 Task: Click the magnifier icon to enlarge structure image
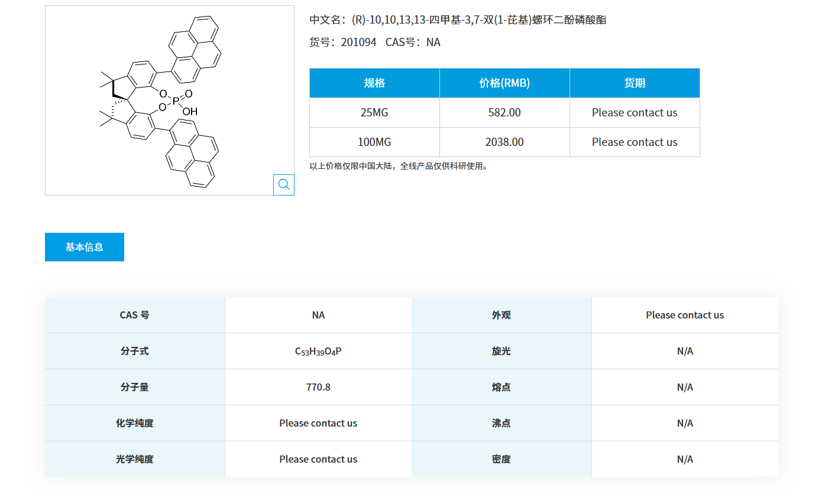tap(283, 184)
